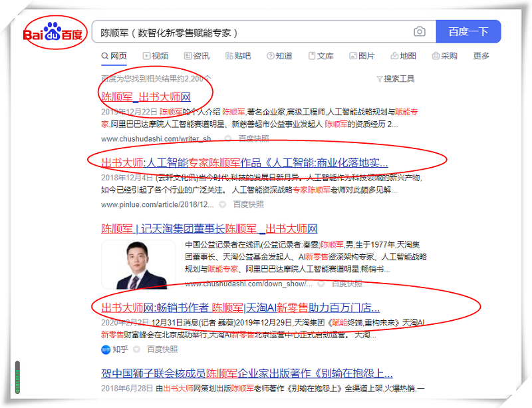532x408 pixels.
Task: Open the 地图 tab
Action: tap(404, 56)
